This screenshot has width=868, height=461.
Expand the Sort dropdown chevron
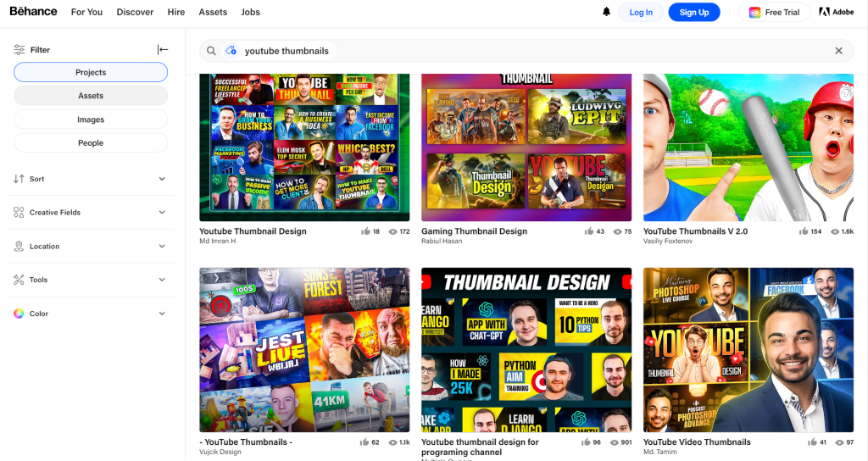[x=162, y=179]
